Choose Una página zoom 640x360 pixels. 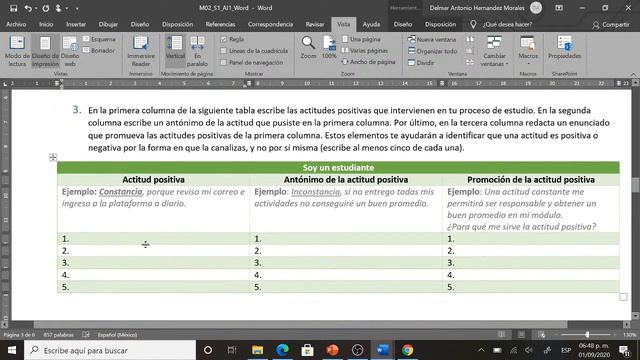(x=361, y=39)
